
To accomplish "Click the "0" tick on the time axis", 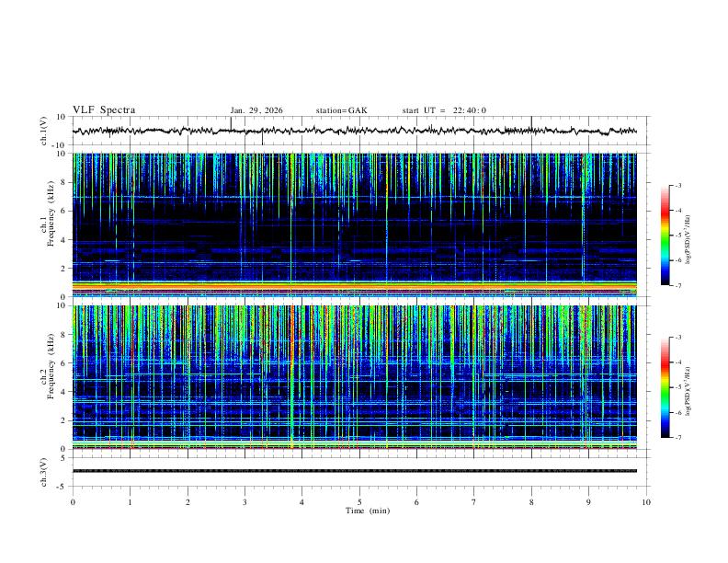I will [73, 502].
